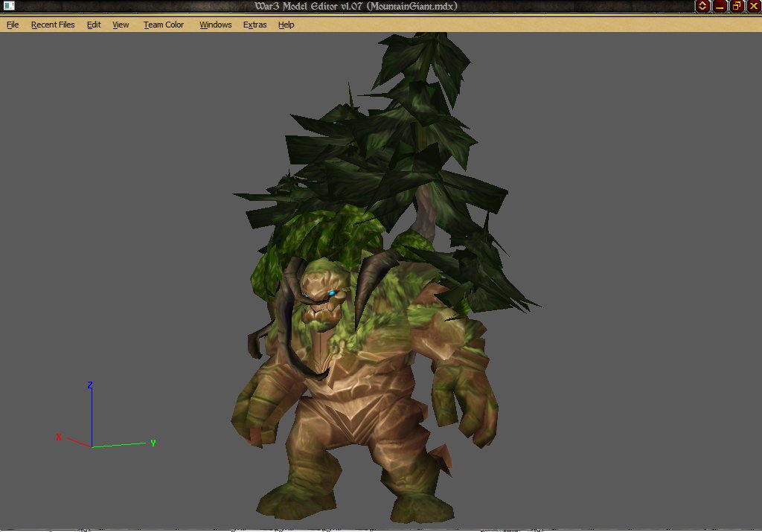Close the War3 Model Editor window
This screenshot has width=762, height=532.
(754, 6)
